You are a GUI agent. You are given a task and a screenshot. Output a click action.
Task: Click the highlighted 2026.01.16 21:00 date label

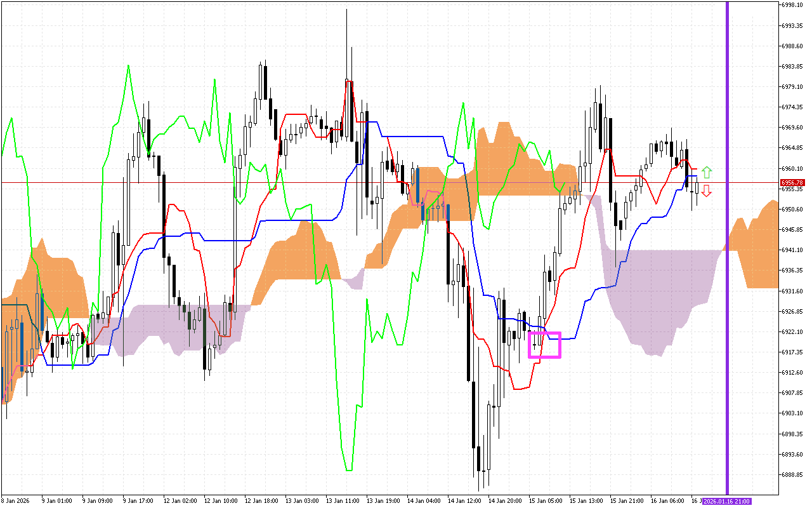tap(726, 500)
